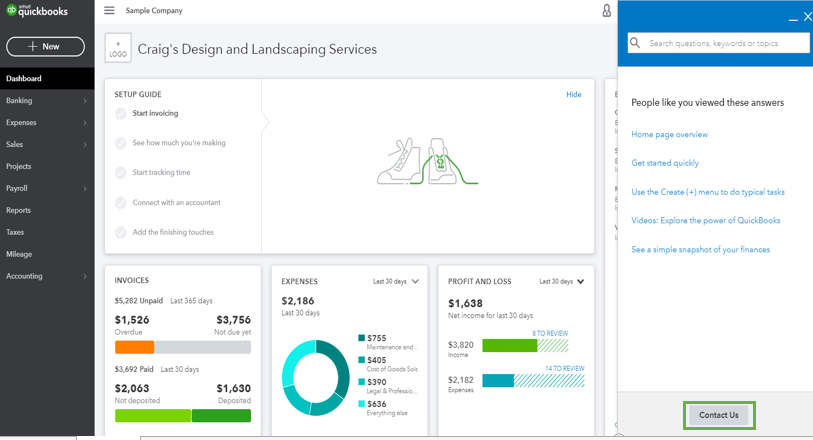Click the green Income bar

(510, 345)
